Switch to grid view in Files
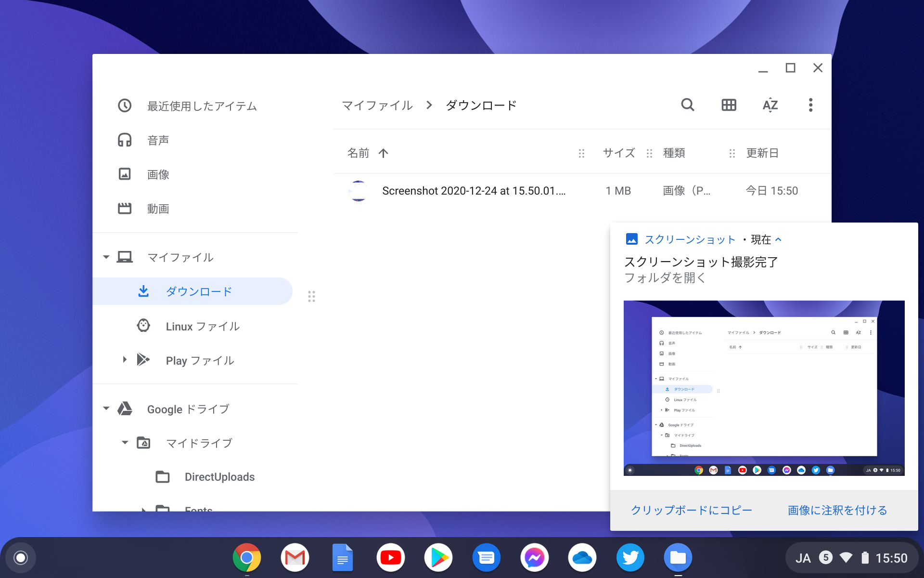Viewport: 924px width, 578px height. [x=729, y=105]
